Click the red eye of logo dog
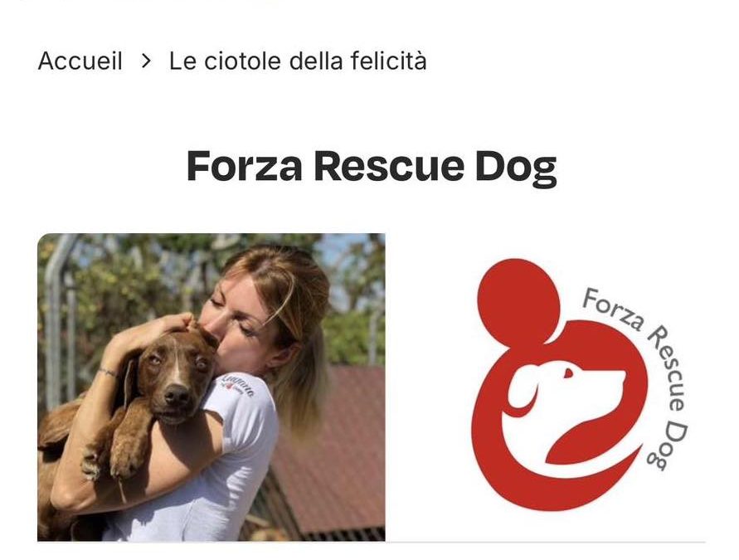This screenshot has width=739, height=560. coord(568,374)
